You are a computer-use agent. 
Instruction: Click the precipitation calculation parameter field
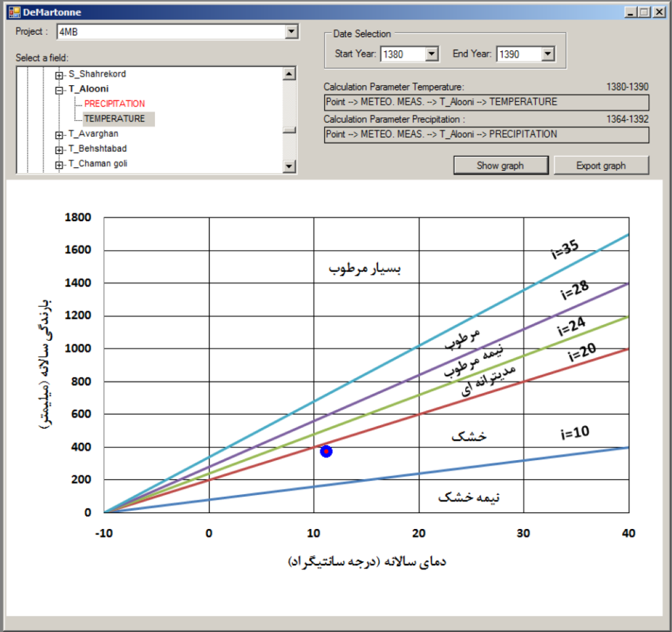click(486, 135)
